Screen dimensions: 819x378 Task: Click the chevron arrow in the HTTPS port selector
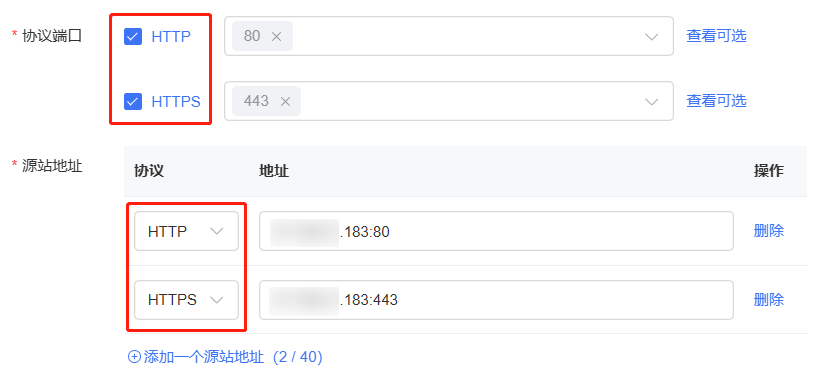tap(651, 101)
